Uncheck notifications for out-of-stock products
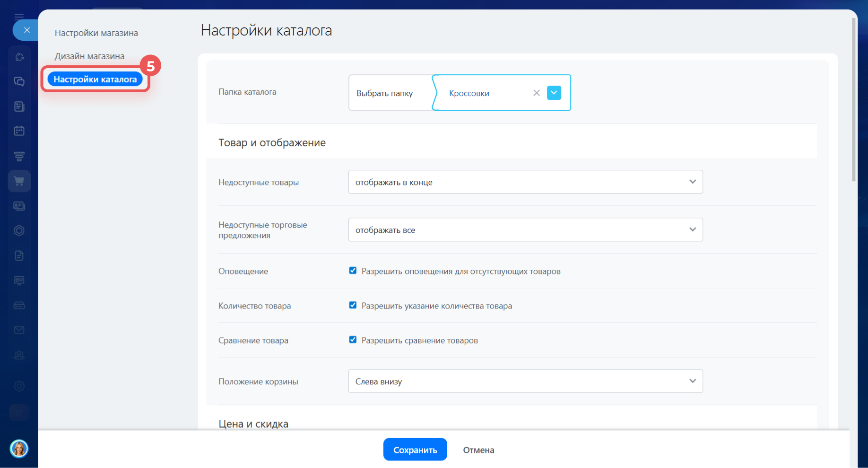This screenshot has width=868, height=468. pos(353,271)
